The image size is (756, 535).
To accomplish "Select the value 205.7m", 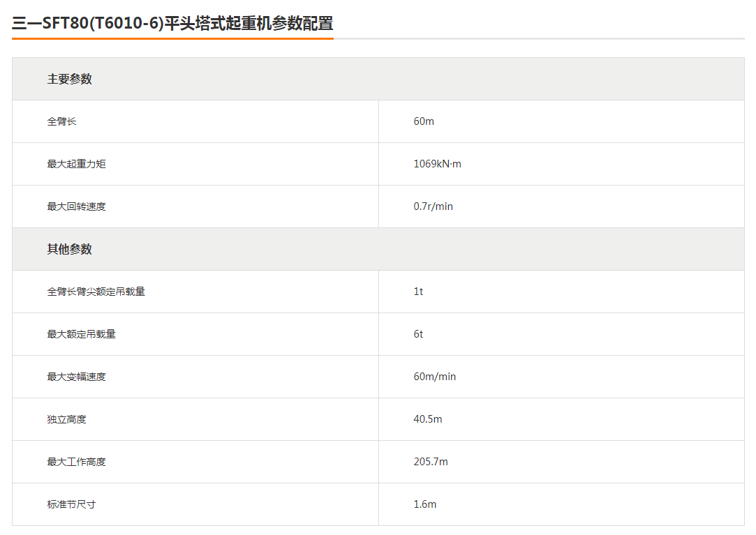I will pos(431,462).
